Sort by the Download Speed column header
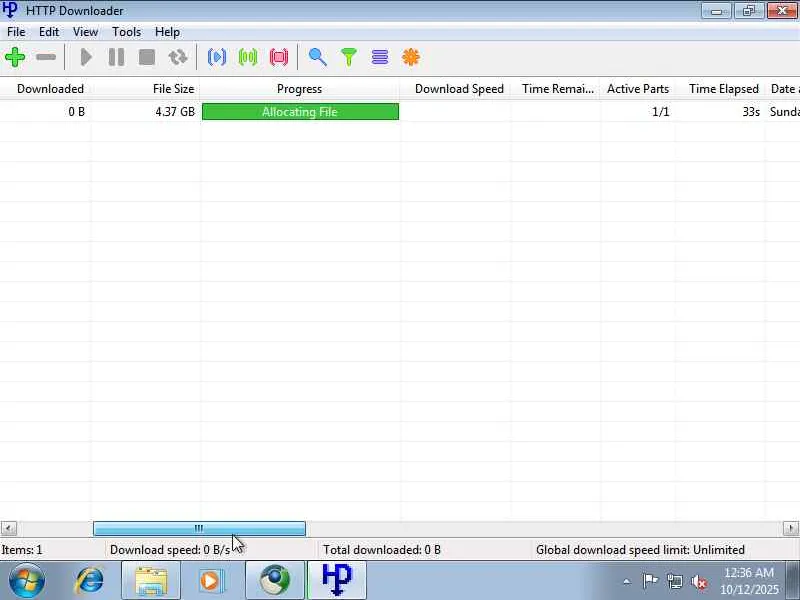 click(456, 89)
